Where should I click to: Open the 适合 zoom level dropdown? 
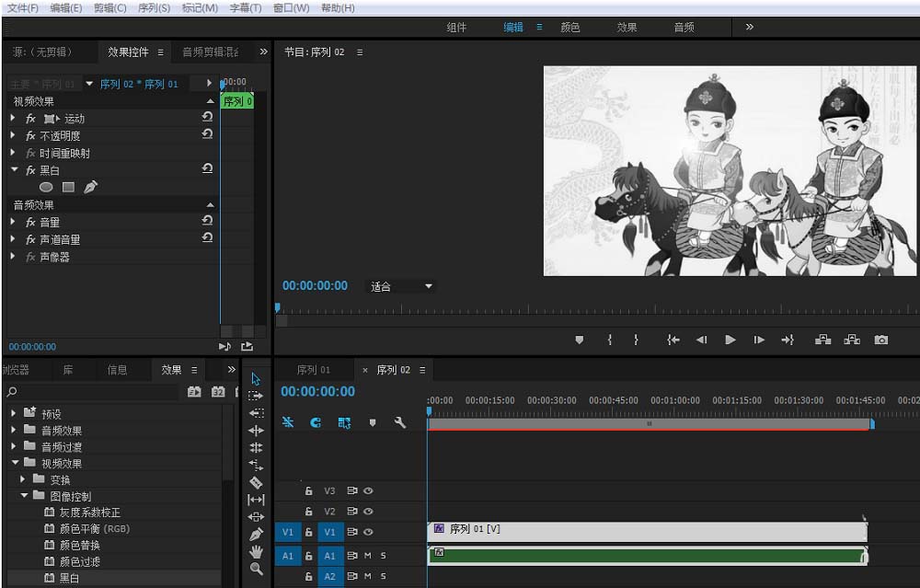(x=401, y=287)
